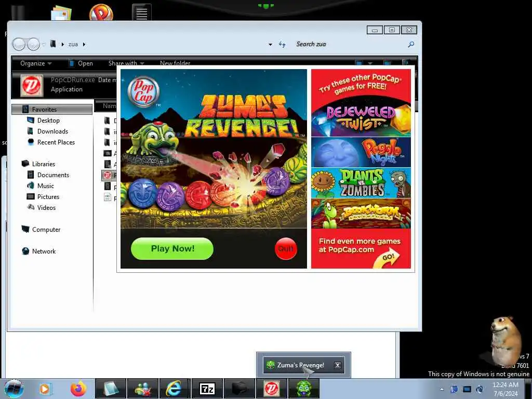Viewport: 532px width, 399px height.
Task: Open the Bookworm Adventures banner
Action: [x=361, y=214]
